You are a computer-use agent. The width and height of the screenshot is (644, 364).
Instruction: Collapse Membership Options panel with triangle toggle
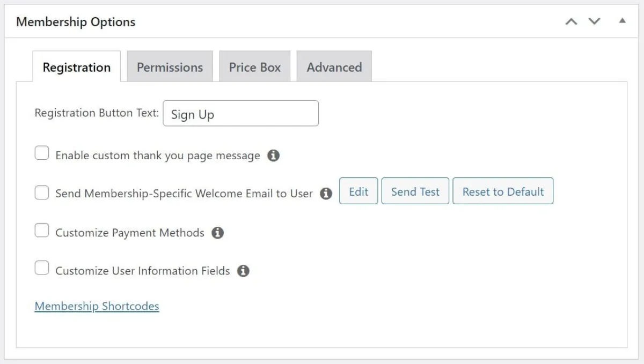point(622,21)
